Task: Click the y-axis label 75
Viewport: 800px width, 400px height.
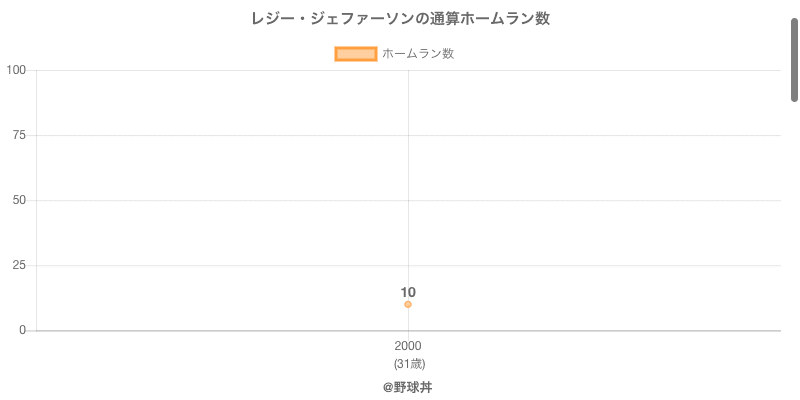Action: (x=19, y=135)
